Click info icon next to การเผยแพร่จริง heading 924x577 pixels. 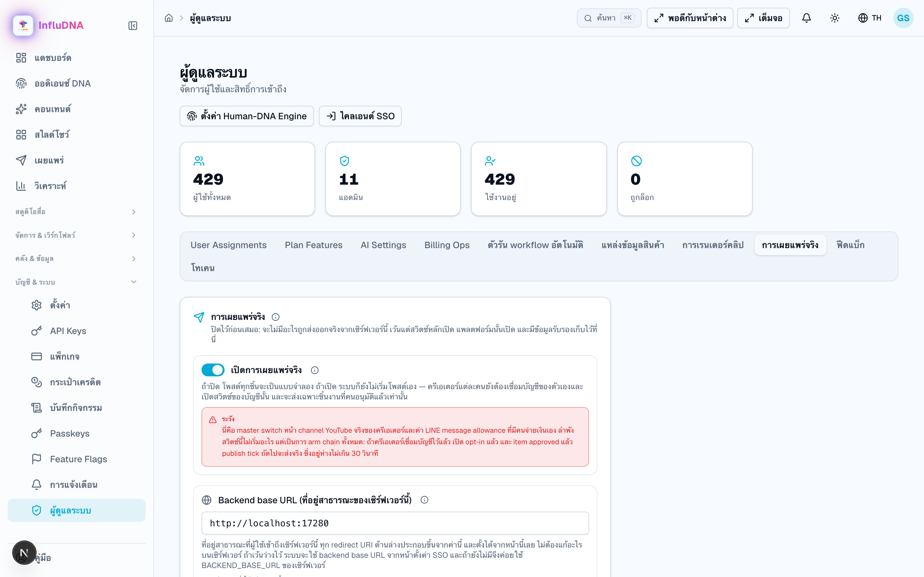275,317
